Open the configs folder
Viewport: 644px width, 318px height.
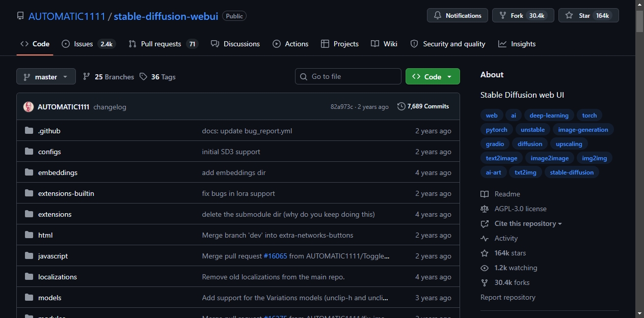[x=49, y=152]
